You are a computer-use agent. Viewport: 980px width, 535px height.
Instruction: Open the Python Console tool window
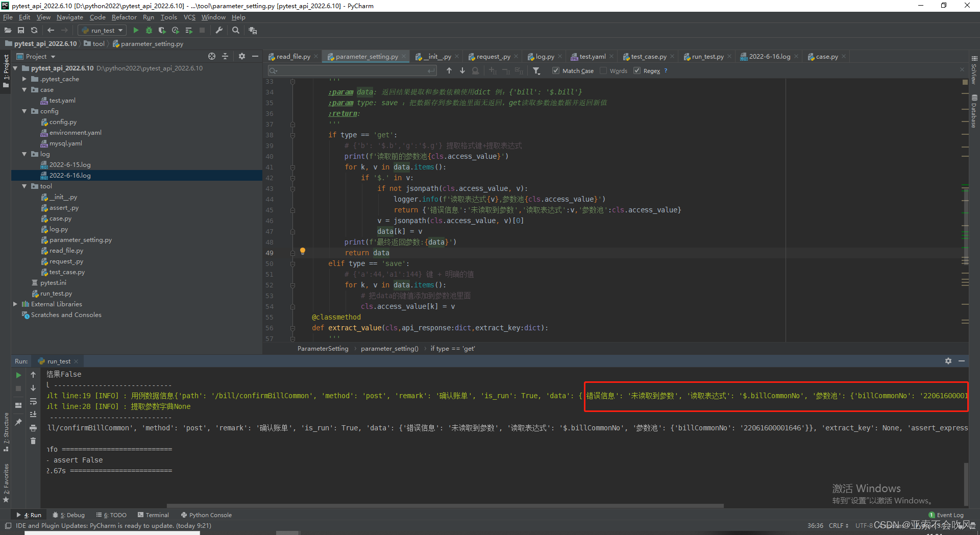click(x=206, y=515)
